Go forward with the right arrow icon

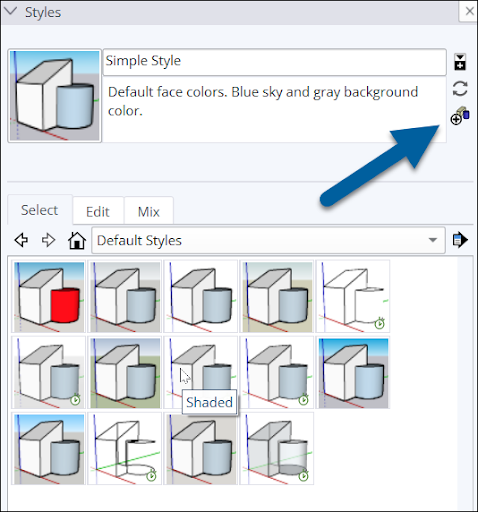click(48, 240)
